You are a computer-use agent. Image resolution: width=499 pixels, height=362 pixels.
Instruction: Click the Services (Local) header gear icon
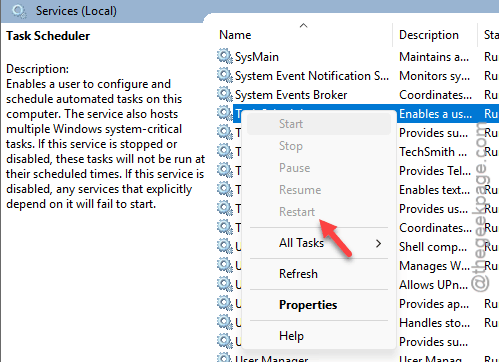tap(19, 11)
